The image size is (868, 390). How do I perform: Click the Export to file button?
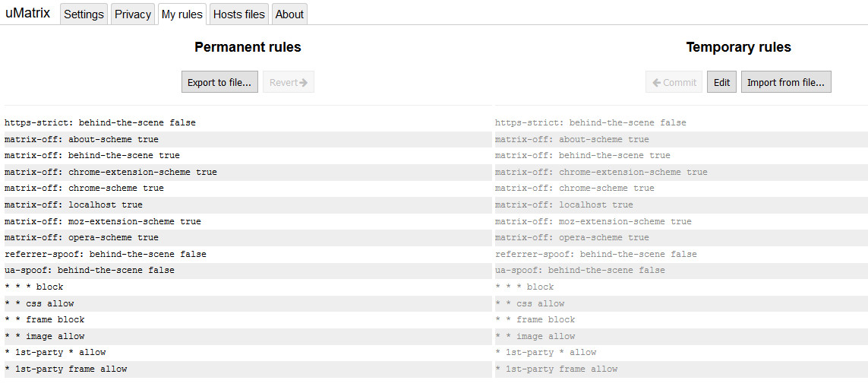(219, 82)
